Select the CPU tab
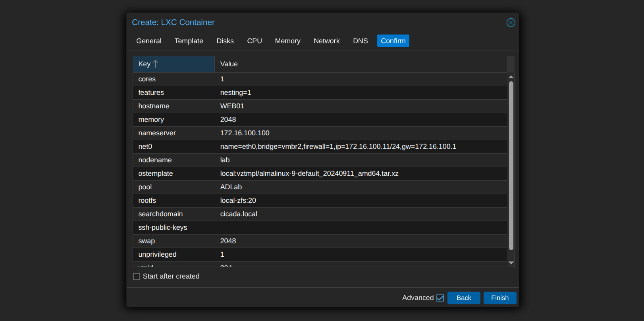 [255, 41]
